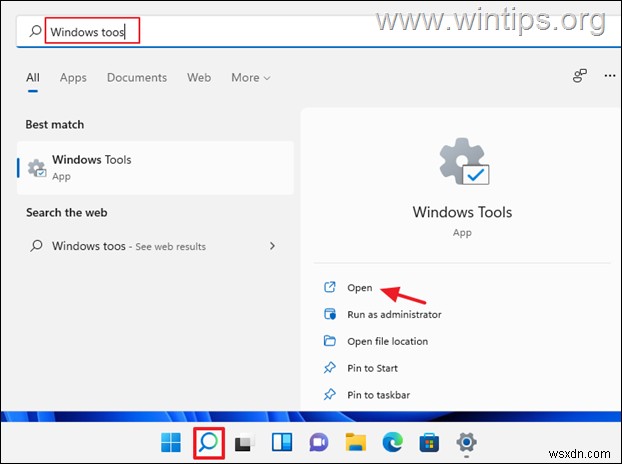Open the Settings gear in the taskbar

[x=466, y=442]
